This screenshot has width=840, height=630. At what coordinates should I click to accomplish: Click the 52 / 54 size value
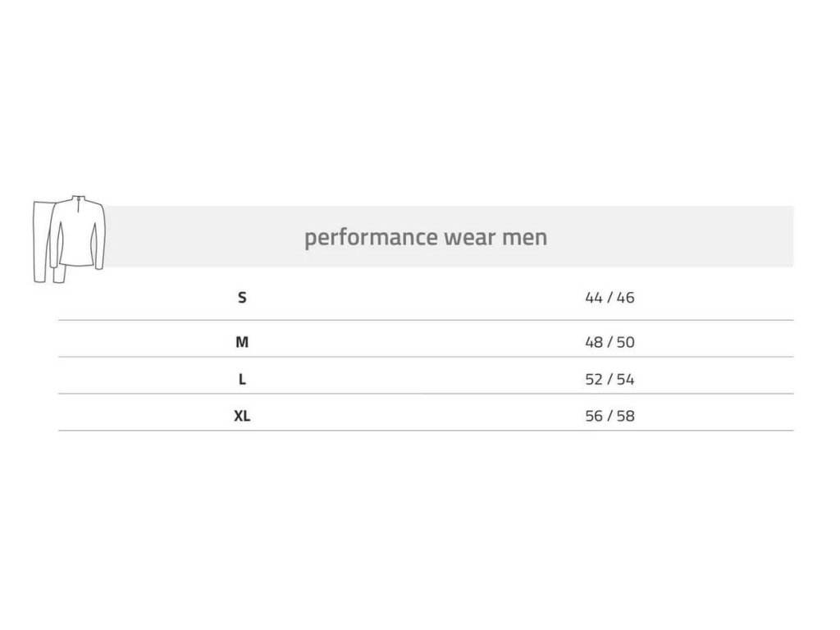[x=609, y=379]
